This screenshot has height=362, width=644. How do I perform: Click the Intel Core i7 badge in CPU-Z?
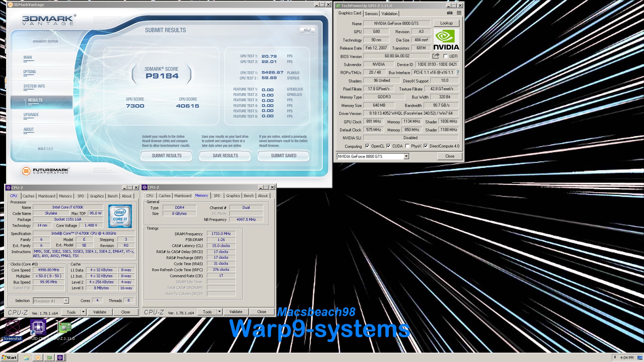pyautogui.click(x=120, y=216)
